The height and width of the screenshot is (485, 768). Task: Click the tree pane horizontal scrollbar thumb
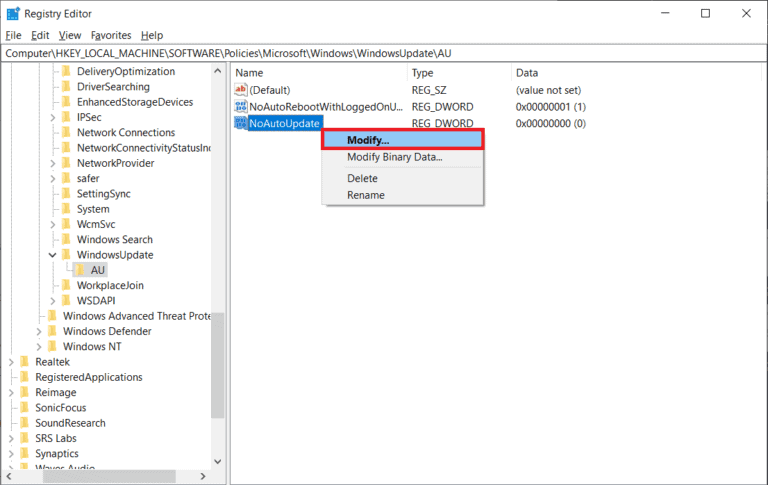(109, 476)
